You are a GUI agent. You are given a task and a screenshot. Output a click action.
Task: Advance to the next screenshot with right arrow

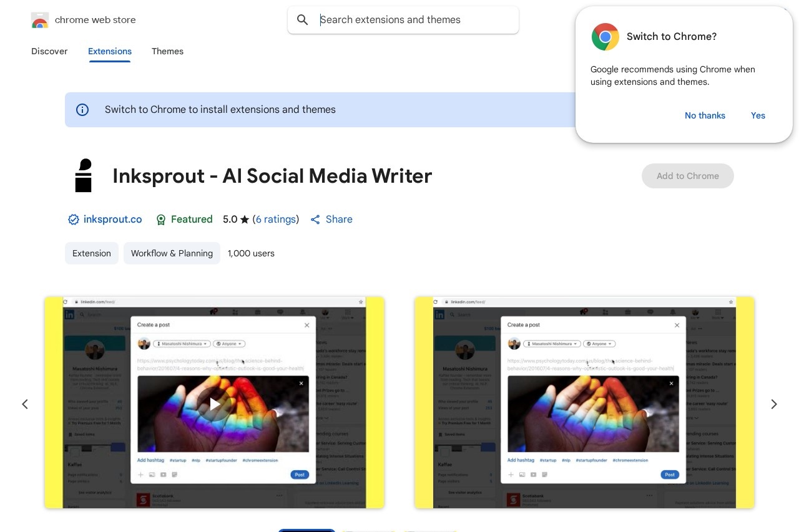click(773, 404)
